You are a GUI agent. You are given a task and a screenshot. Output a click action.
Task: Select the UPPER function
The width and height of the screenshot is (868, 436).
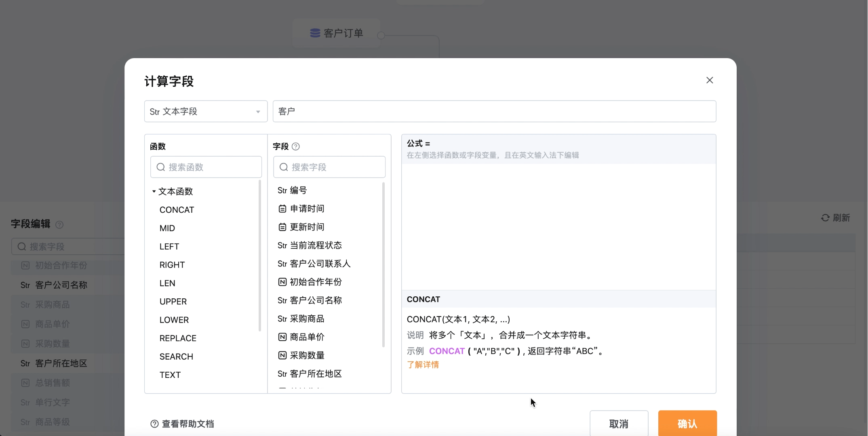pos(173,302)
